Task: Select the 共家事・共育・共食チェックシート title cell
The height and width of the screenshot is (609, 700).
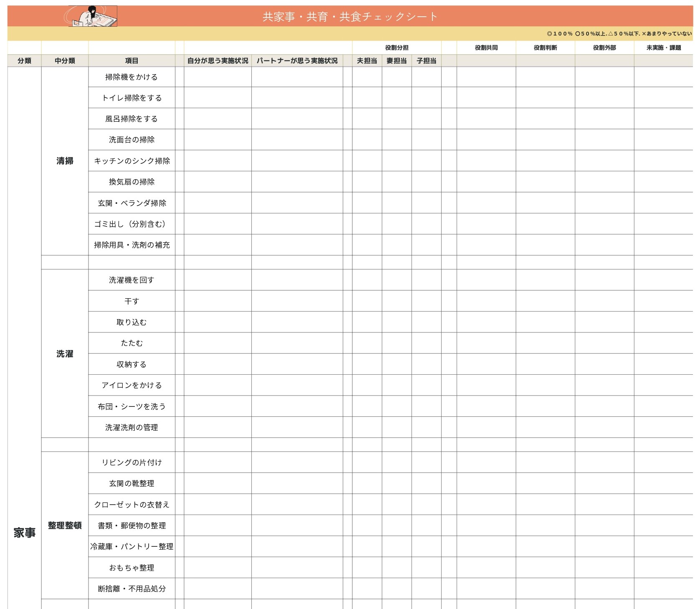Action: 350,17
